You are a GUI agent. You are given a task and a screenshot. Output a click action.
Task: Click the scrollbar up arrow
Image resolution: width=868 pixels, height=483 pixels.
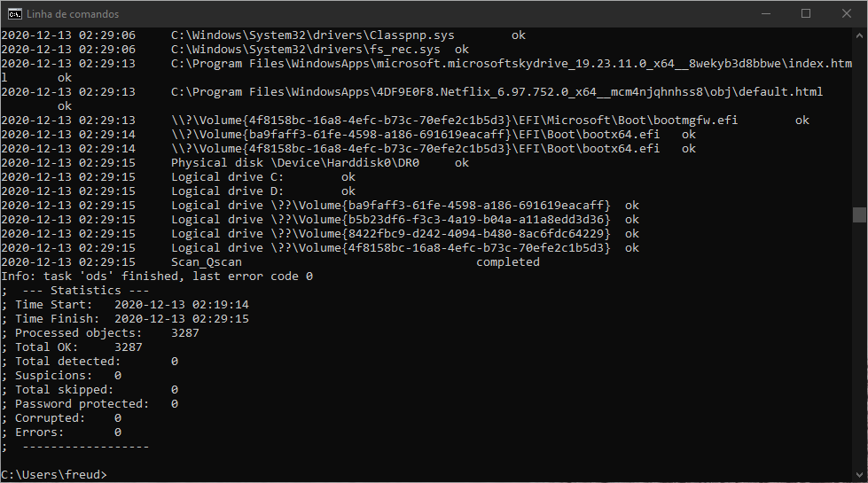pyautogui.click(x=859, y=35)
